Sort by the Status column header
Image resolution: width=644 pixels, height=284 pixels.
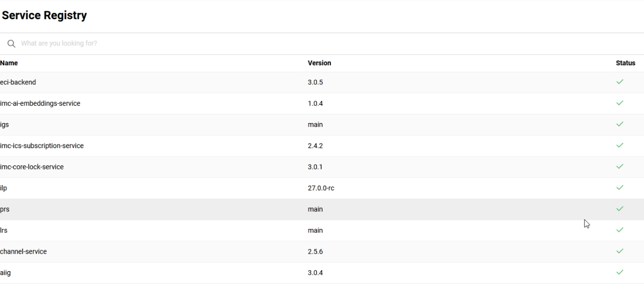(x=625, y=63)
